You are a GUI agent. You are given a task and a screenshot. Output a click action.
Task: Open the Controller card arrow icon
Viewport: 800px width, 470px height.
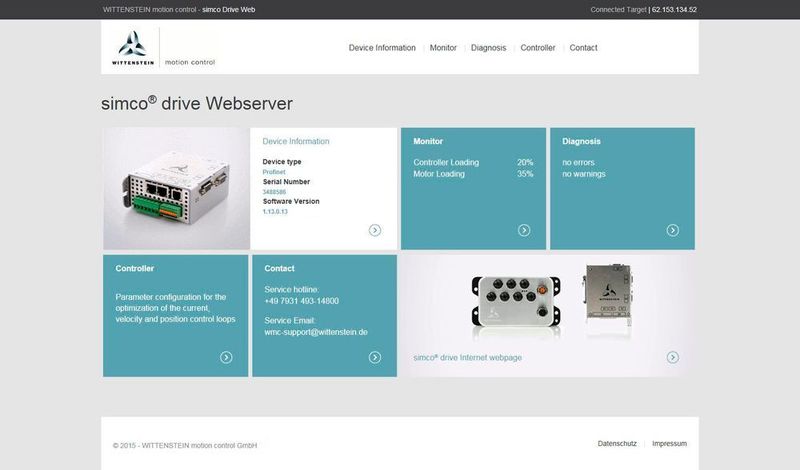pyautogui.click(x=226, y=357)
